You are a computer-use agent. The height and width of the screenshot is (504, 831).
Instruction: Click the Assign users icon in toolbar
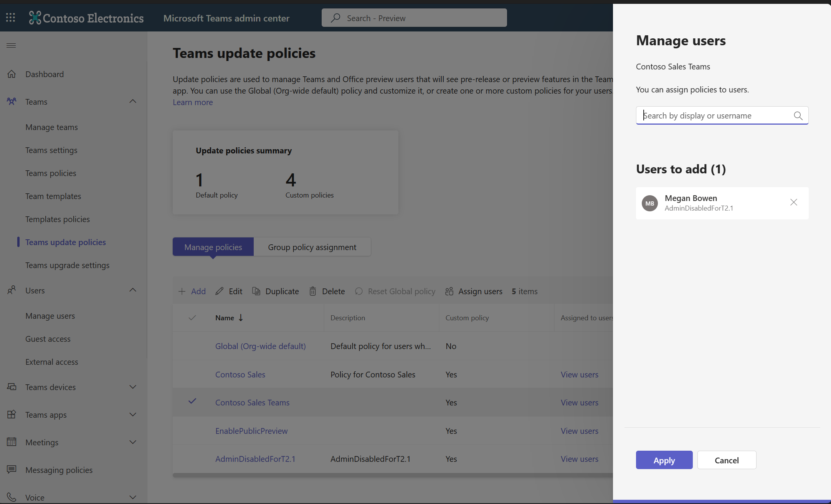pos(449,291)
